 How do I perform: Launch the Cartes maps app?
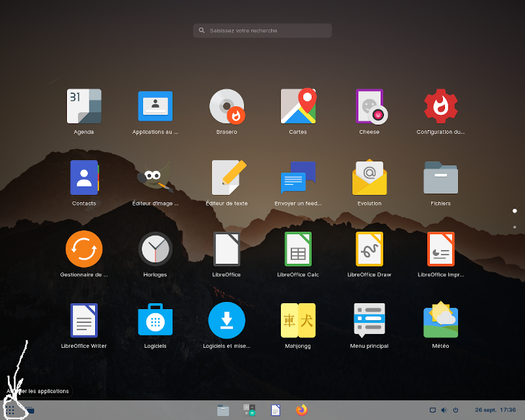[298, 106]
